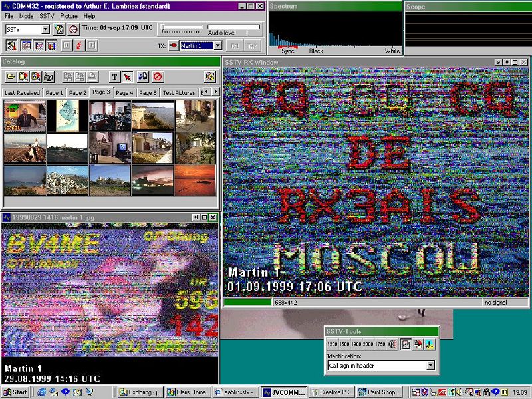Click the color bars icon in COMM32 toolbar
The height and width of the screenshot is (399, 532).
click(51, 45)
